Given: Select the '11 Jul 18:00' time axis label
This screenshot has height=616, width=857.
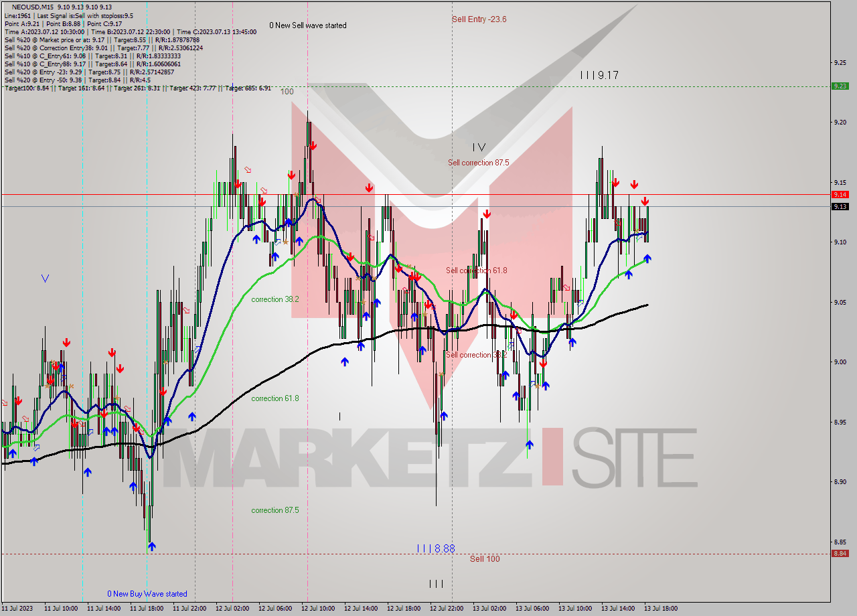Looking at the screenshot, I should 147,609.
